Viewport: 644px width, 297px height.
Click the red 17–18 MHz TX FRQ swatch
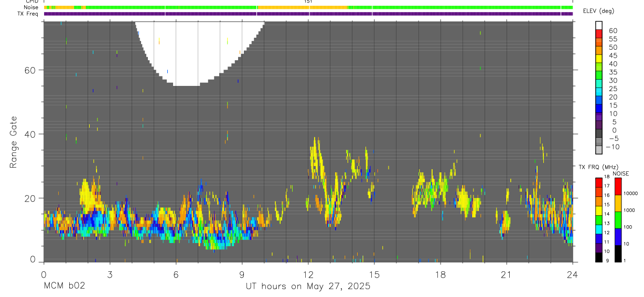598,182
